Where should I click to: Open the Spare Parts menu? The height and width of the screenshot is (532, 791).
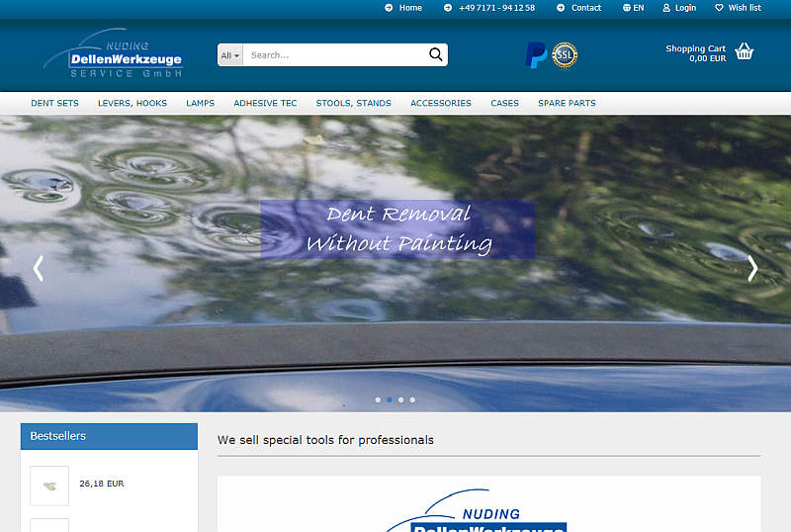tap(567, 103)
